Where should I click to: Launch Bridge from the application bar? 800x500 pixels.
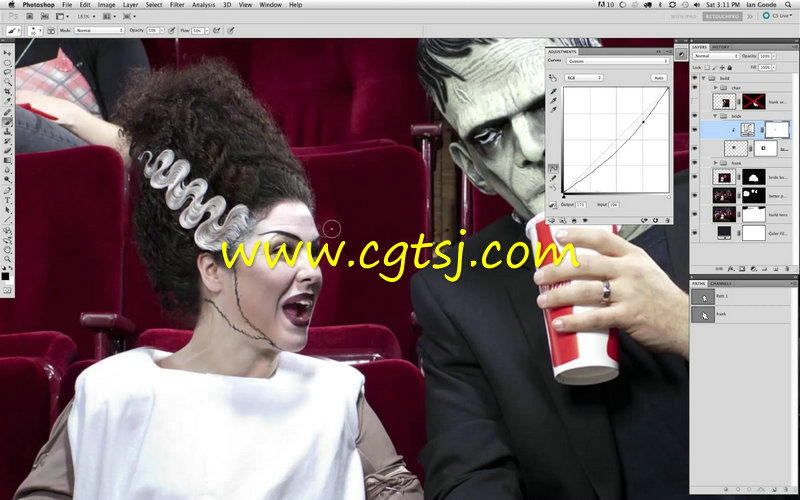(30, 16)
